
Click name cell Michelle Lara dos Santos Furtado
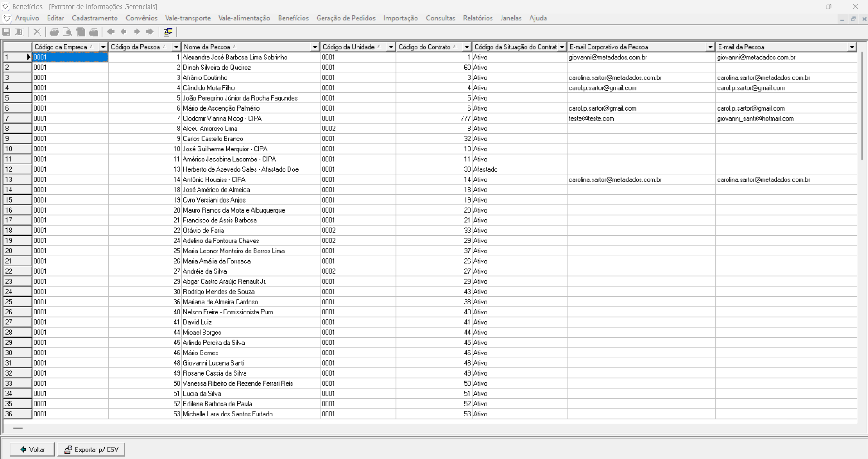251,414
